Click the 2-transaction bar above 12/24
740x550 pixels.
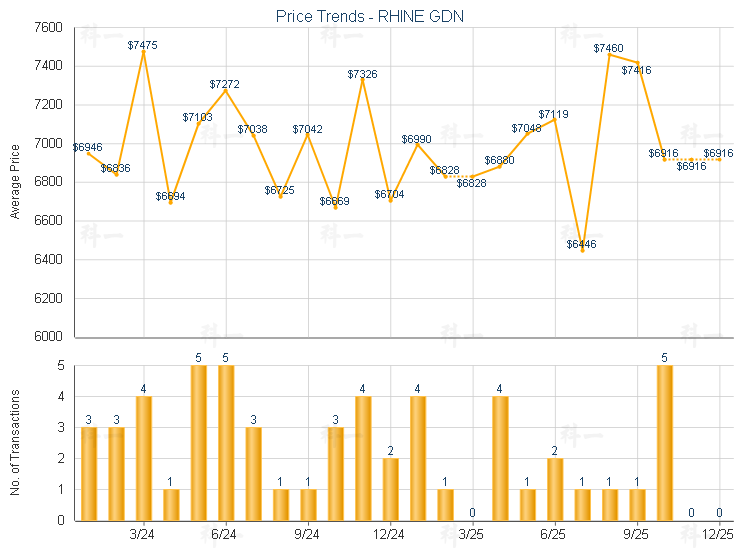pos(390,489)
